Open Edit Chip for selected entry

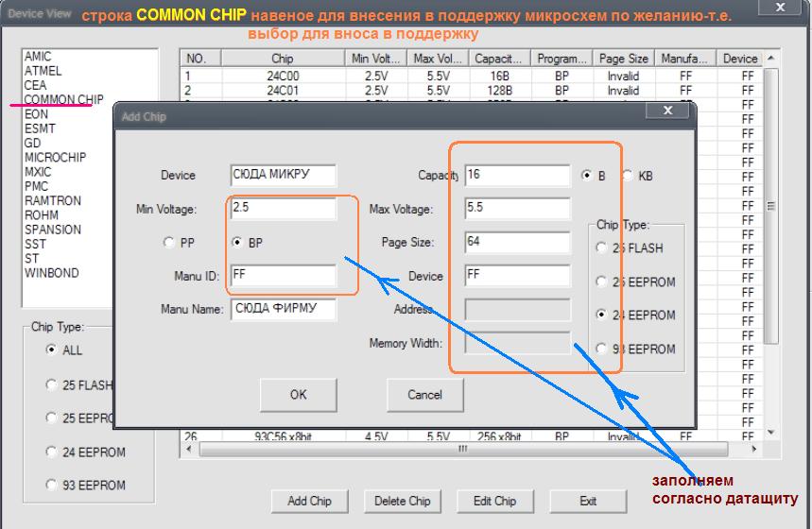493,501
